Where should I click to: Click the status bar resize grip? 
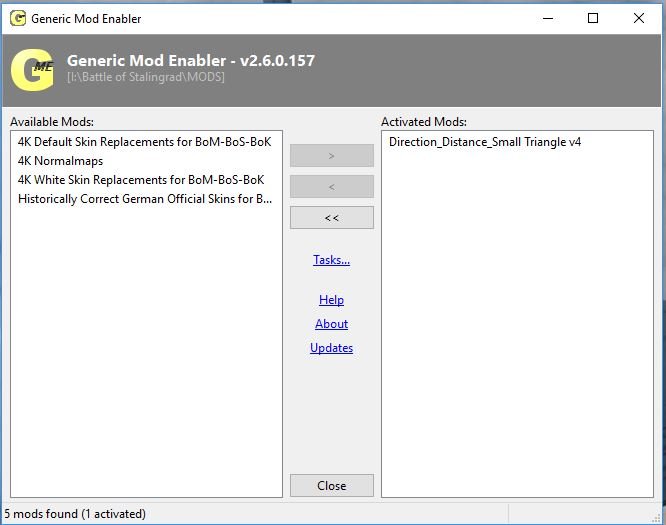(656, 517)
